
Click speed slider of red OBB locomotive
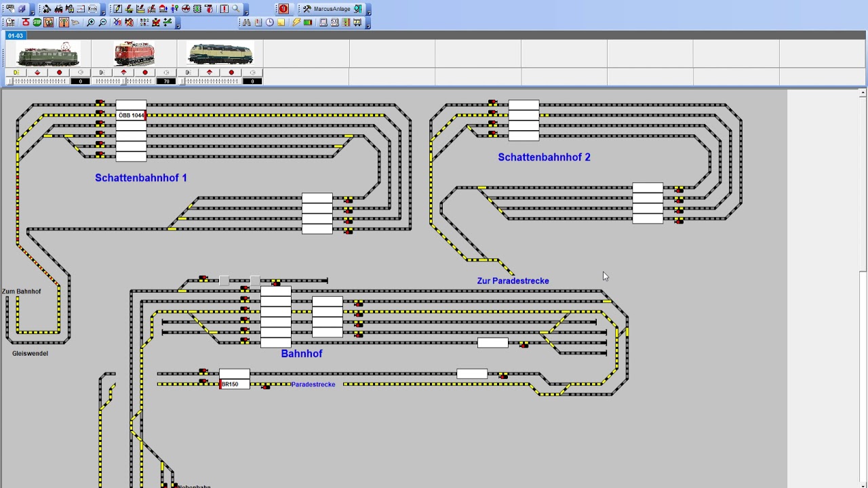(125, 81)
